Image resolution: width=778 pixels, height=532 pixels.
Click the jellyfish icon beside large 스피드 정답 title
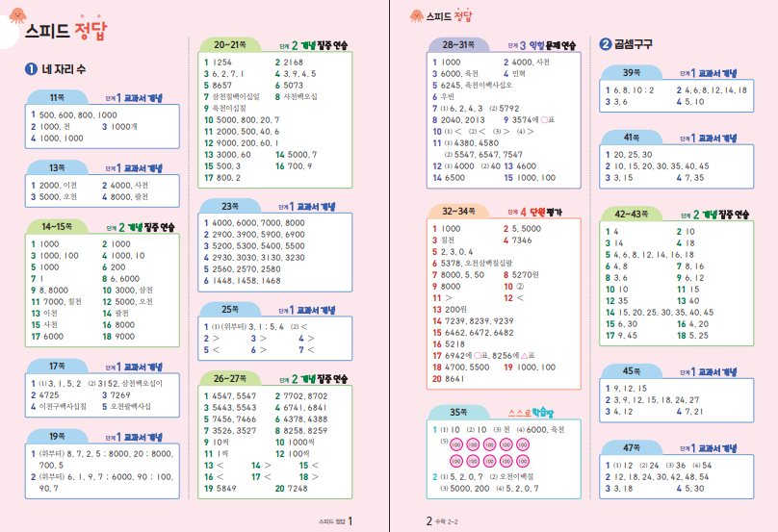click(18, 15)
